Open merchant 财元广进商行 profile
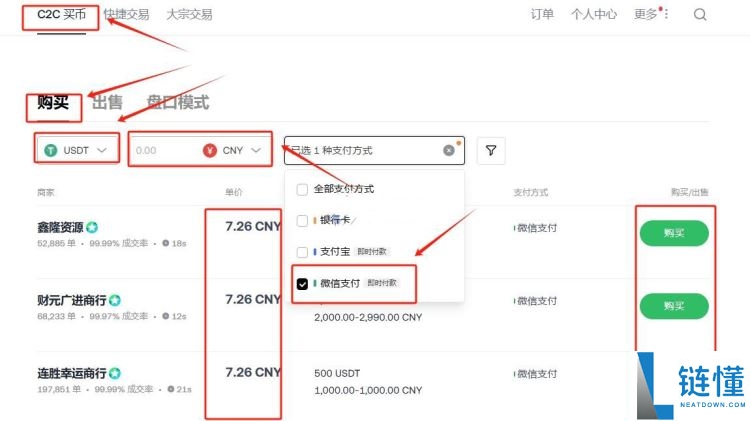750x421 pixels. coord(72,300)
